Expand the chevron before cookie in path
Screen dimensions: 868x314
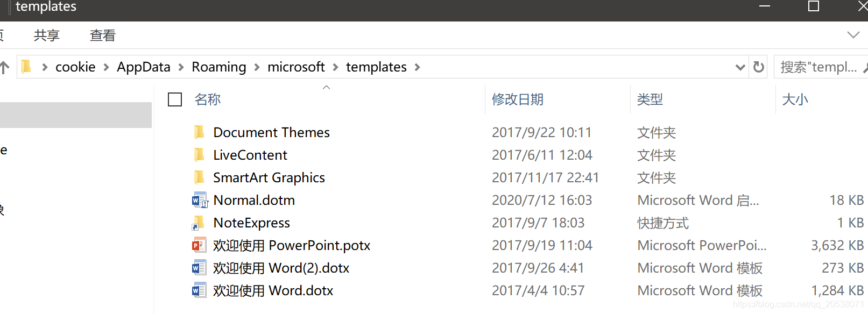[45, 67]
